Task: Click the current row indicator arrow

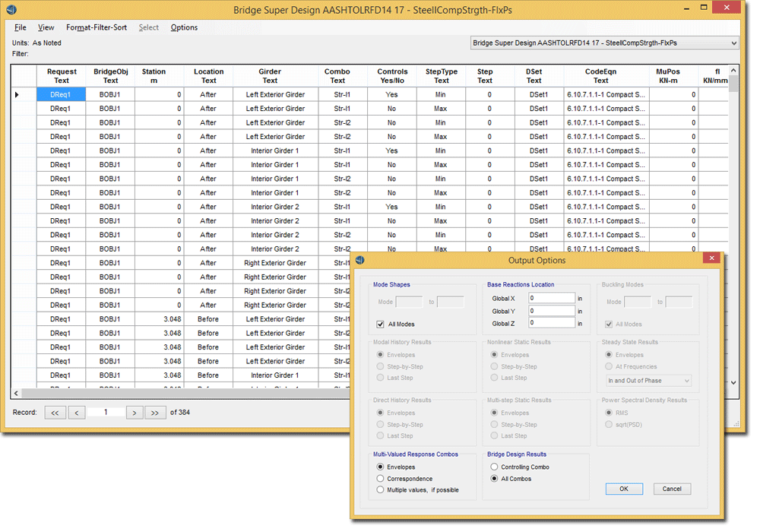Action: pyautogui.click(x=17, y=95)
